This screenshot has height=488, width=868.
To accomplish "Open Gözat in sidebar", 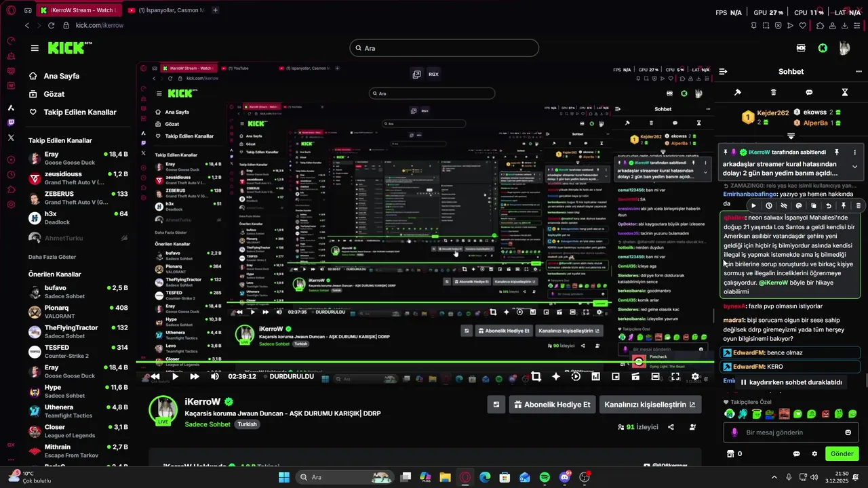I will [x=54, y=94].
